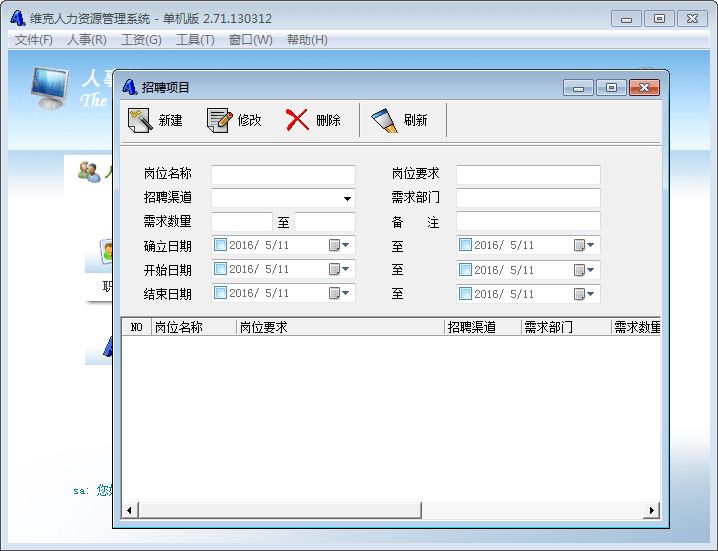Viewport: 718px width, 551px height.
Task: Minimize the main 维克人力资源管理系统 window
Action: 626,19
